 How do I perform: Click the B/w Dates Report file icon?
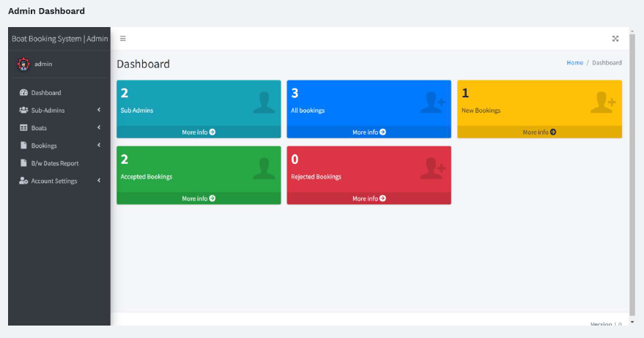tap(23, 163)
